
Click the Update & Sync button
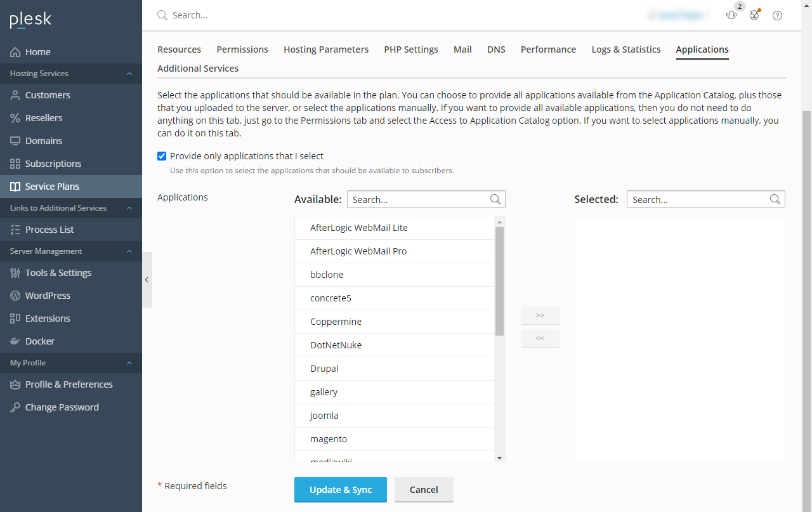(x=341, y=490)
